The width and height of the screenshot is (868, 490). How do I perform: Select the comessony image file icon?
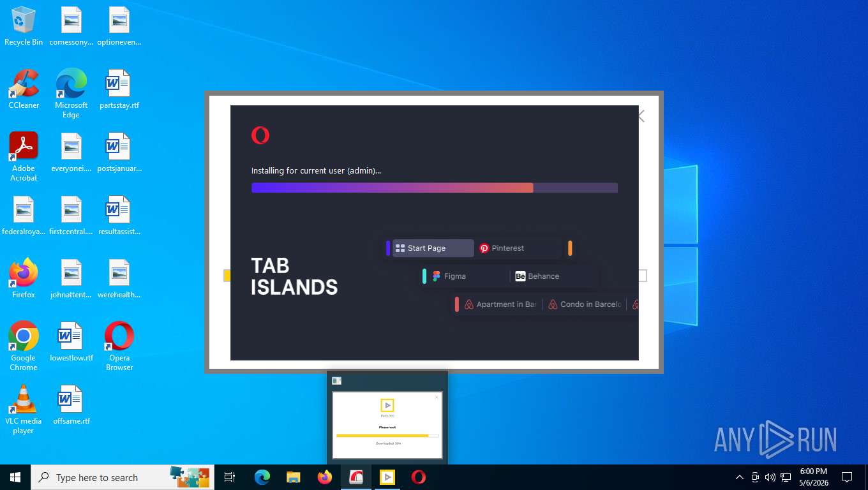click(x=71, y=26)
